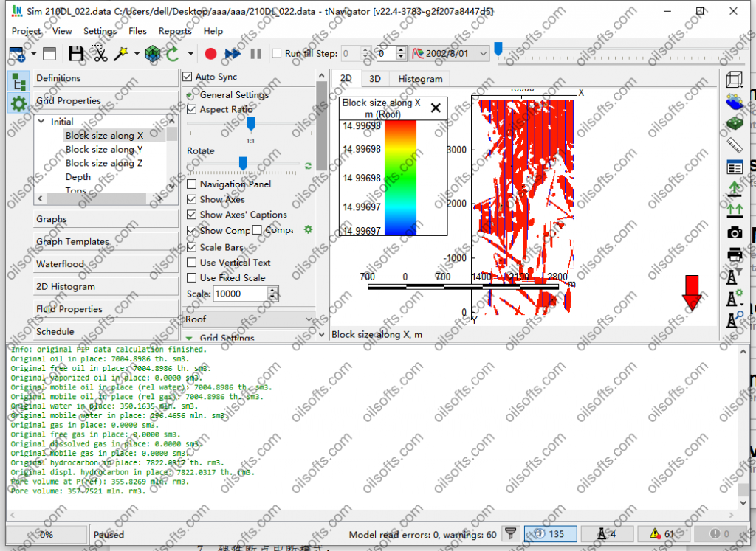The image size is (756, 551).
Task: Toggle the Run till Step checkbox
Action: (x=276, y=53)
